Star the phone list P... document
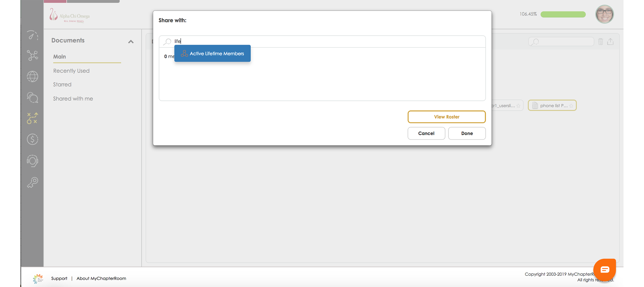This screenshot has height=287, width=644. (x=571, y=106)
